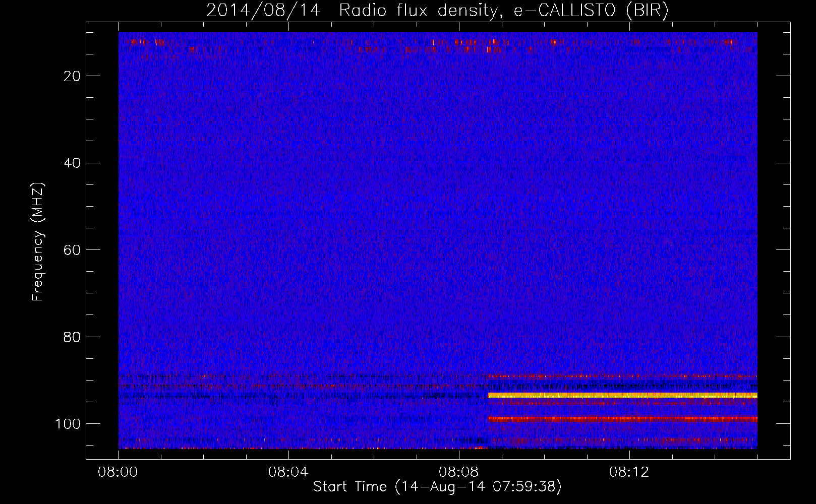Click the 08:08 time tick label
The height and width of the screenshot is (504, 816).
[459, 472]
